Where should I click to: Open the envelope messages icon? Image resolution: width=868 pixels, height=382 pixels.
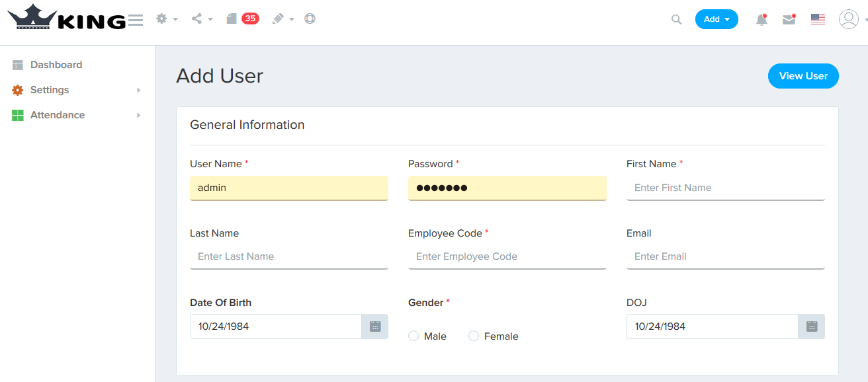click(789, 20)
